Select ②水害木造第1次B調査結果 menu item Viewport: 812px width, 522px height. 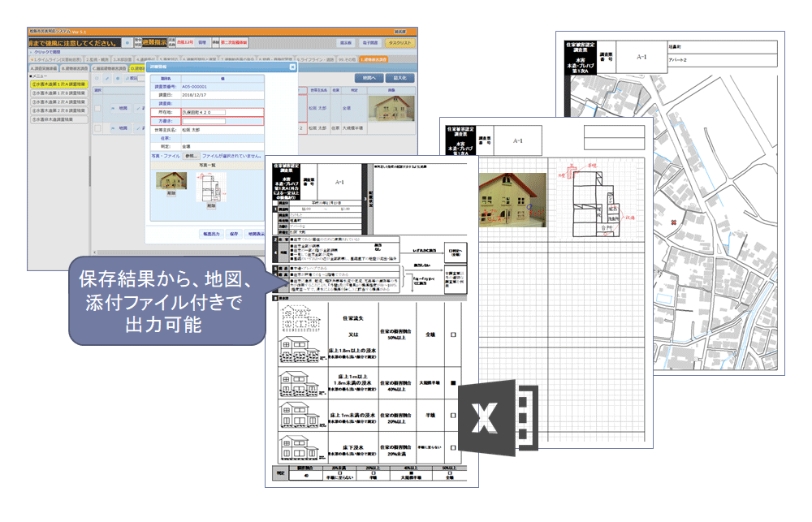click(x=58, y=93)
